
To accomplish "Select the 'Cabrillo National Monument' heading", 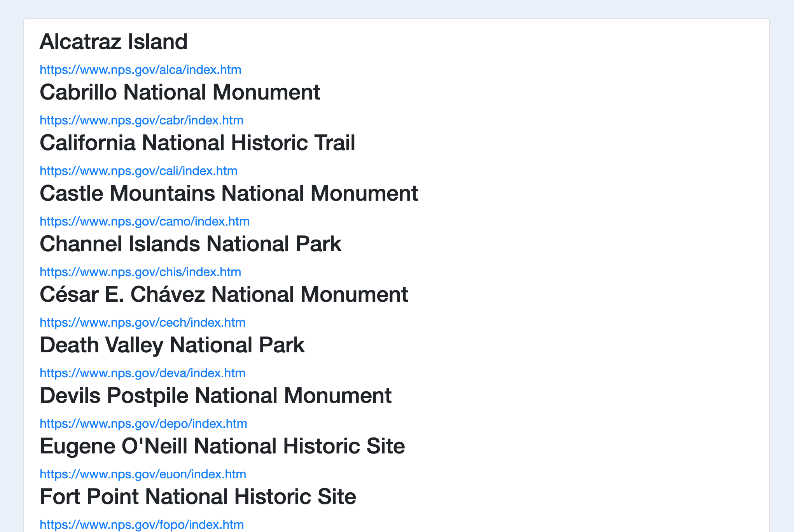I will coord(180,93).
